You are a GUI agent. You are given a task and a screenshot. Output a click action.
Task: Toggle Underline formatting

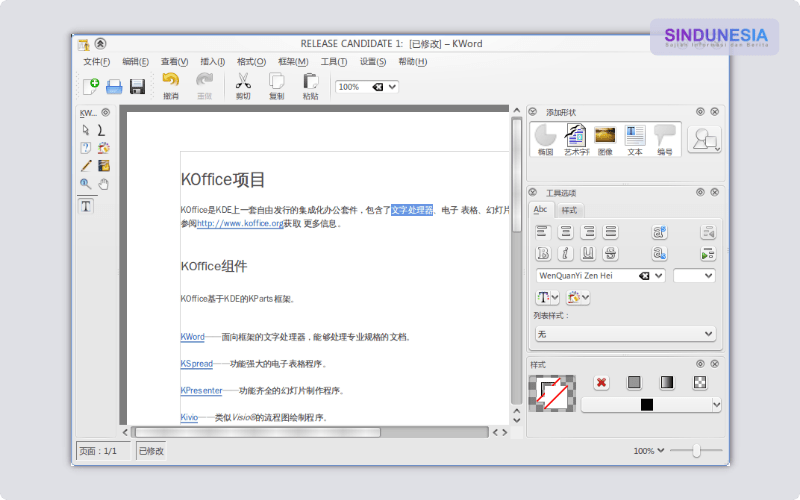(588, 253)
